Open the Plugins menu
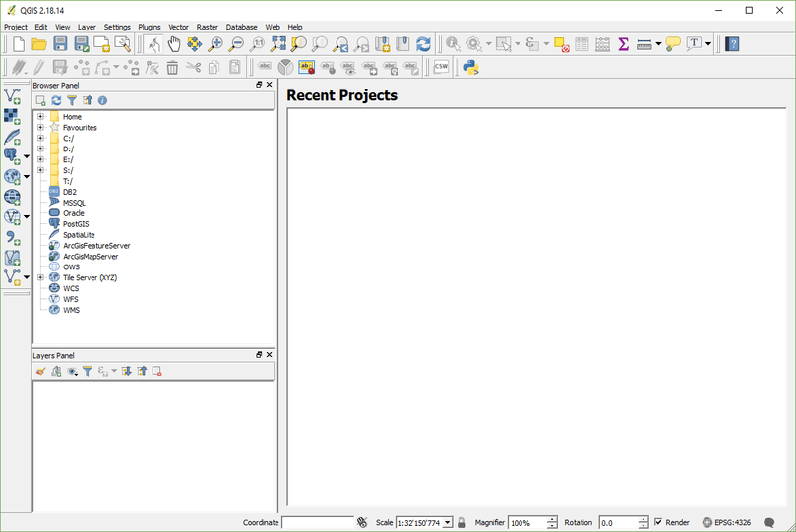 150,27
